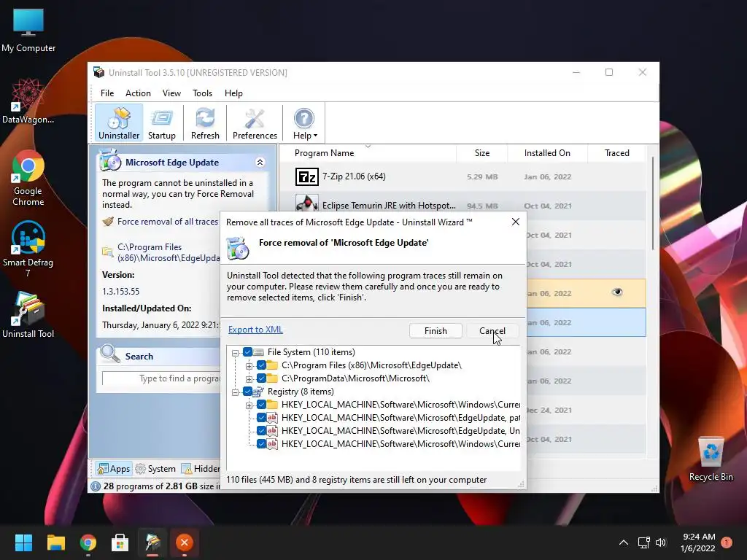747x560 pixels.
Task: Click the C:\ProgramData\Microsoft folder icon
Action: pos(272,378)
